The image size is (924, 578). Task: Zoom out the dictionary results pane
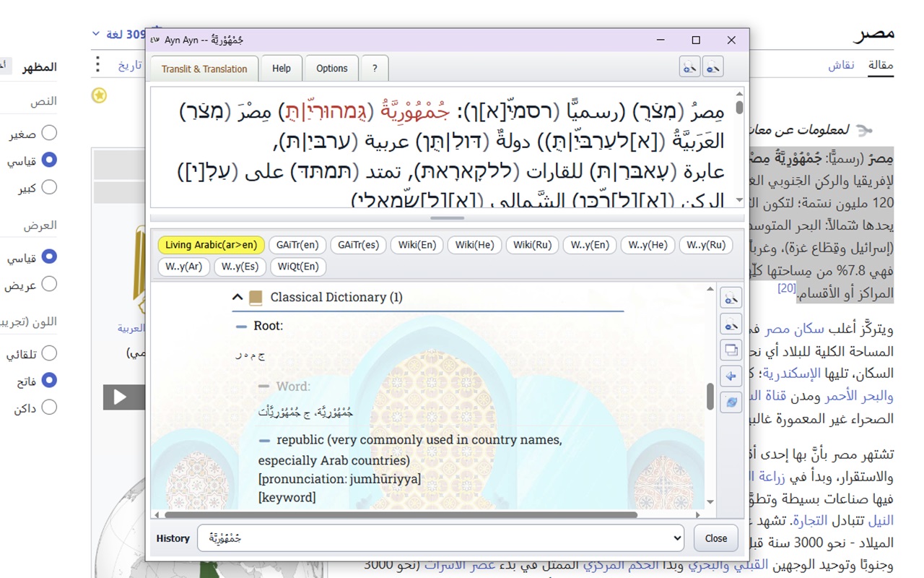(731, 324)
